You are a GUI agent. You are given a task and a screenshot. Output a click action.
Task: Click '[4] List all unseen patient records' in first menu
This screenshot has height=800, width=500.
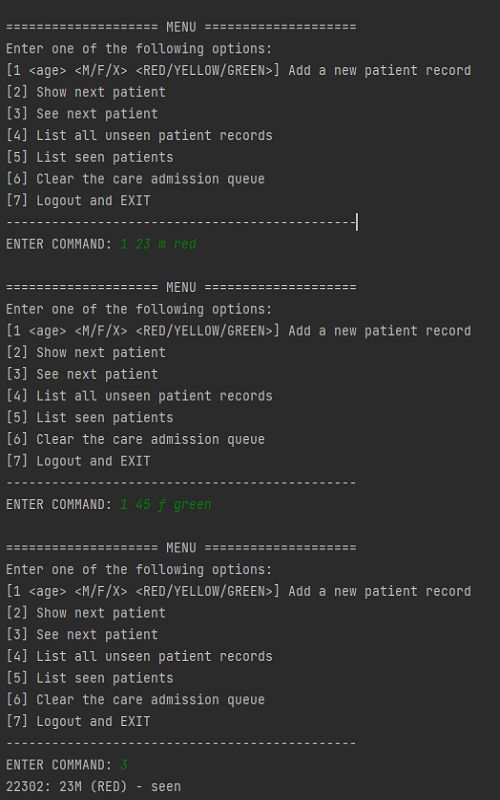click(x=139, y=136)
